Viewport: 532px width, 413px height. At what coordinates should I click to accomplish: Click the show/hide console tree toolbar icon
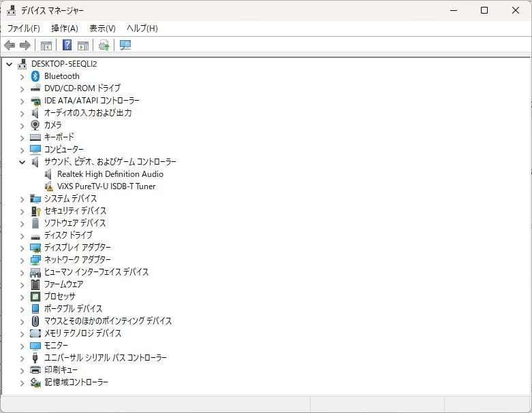pyautogui.click(x=46, y=45)
